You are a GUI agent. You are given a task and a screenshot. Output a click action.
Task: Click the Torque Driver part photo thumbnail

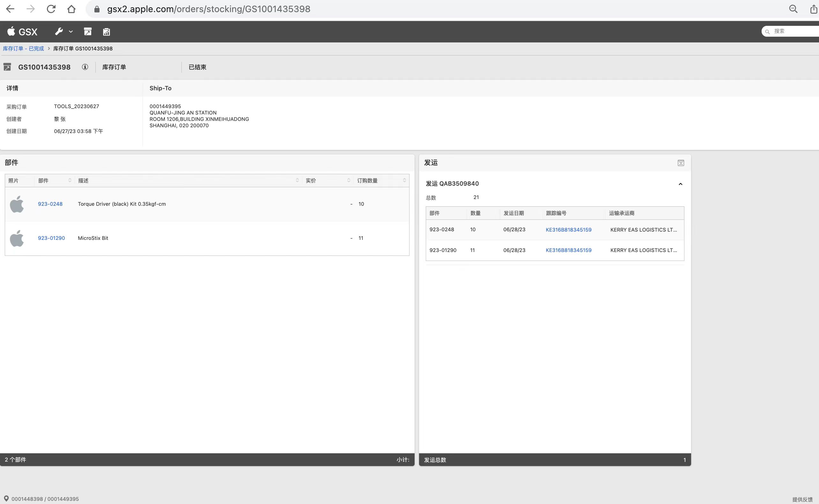click(17, 204)
